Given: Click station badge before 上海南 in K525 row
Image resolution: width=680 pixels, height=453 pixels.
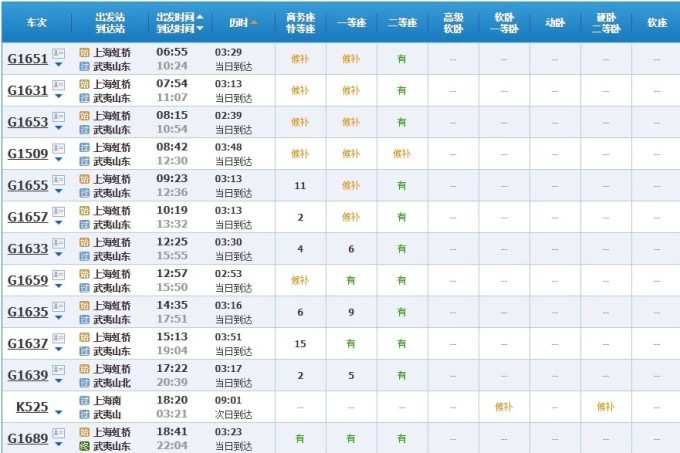Looking at the screenshot, I should click(x=85, y=401).
